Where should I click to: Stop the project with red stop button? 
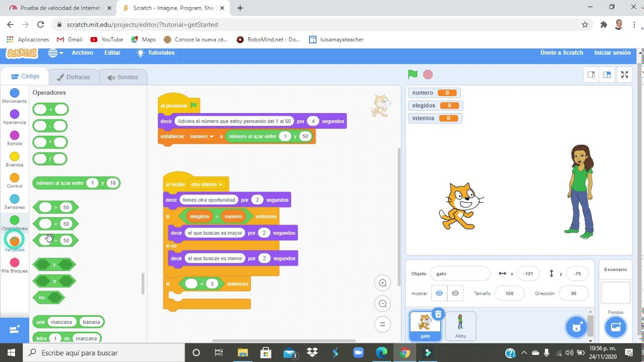click(428, 74)
